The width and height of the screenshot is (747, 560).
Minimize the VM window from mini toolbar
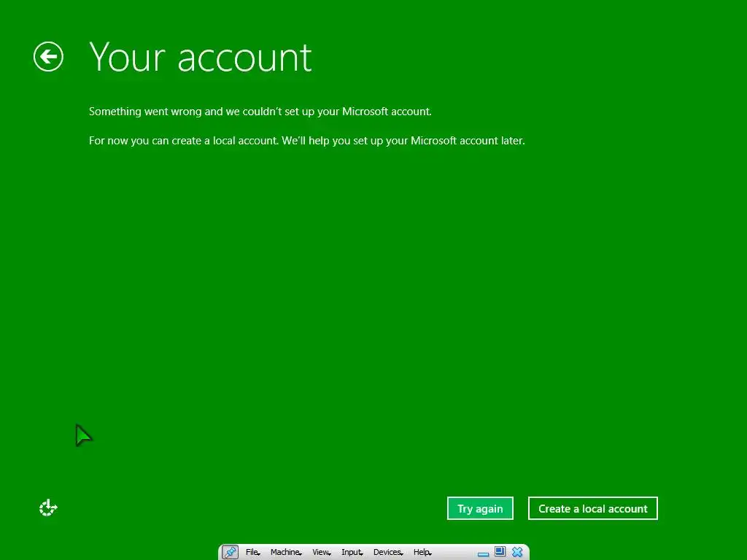(x=483, y=554)
